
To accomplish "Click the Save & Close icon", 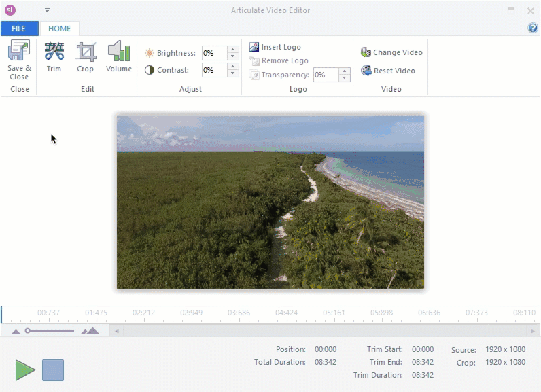I will coord(19,52).
